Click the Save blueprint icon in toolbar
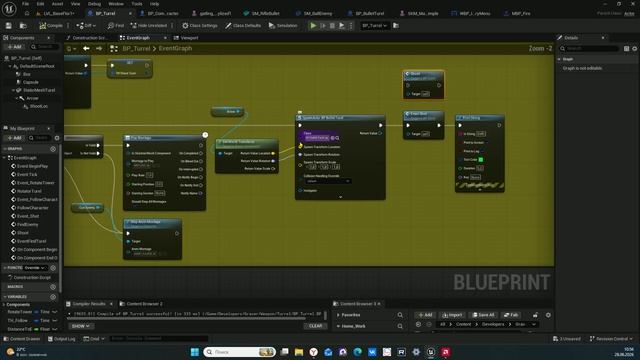This screenshot has width=640, height=360. (x=9, y=25)
